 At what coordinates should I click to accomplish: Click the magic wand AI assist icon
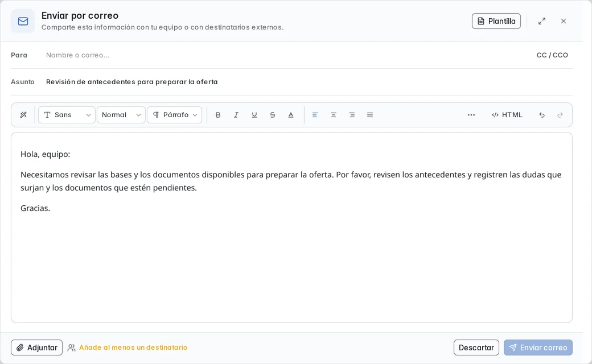click(23, 115)
